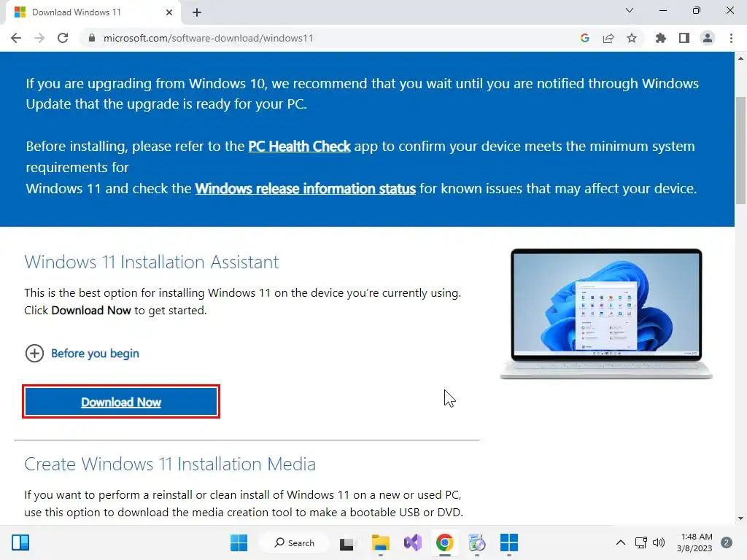Click the Google icon in address bar
Image resolution: width=747 pixels, height=560 pixels.
click(x=585, y=38)
